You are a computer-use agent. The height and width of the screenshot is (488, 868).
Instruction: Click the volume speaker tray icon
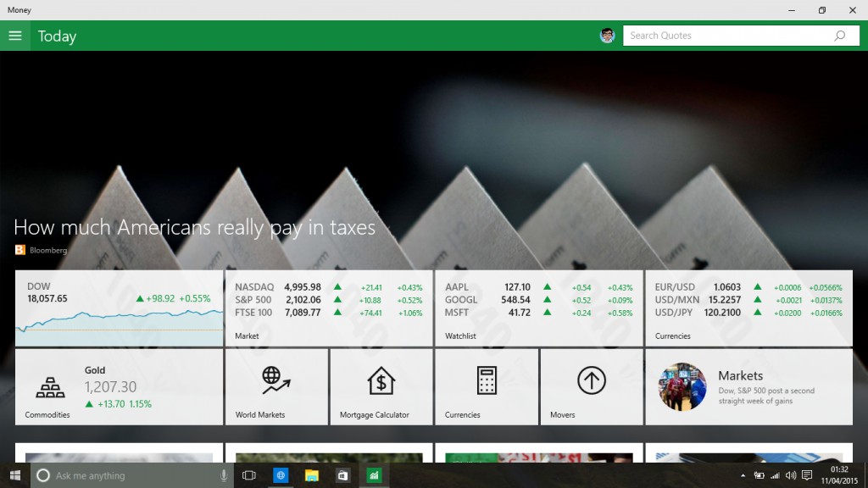[x=791, y=476]
